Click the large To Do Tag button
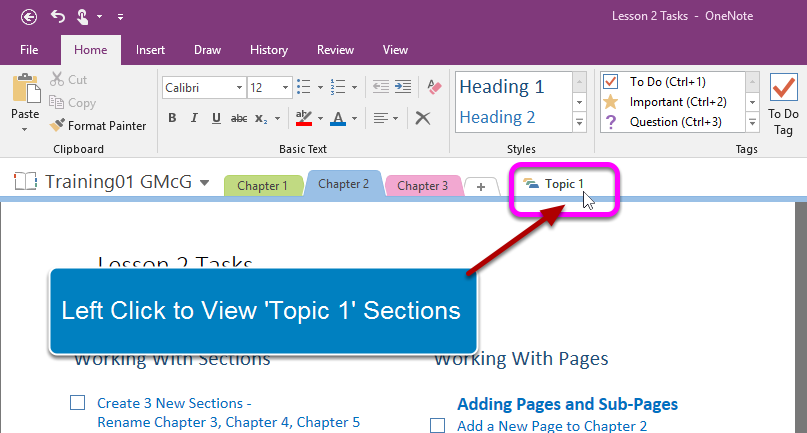The width and height of the screenshot is (807, 433). click(783, 105)
